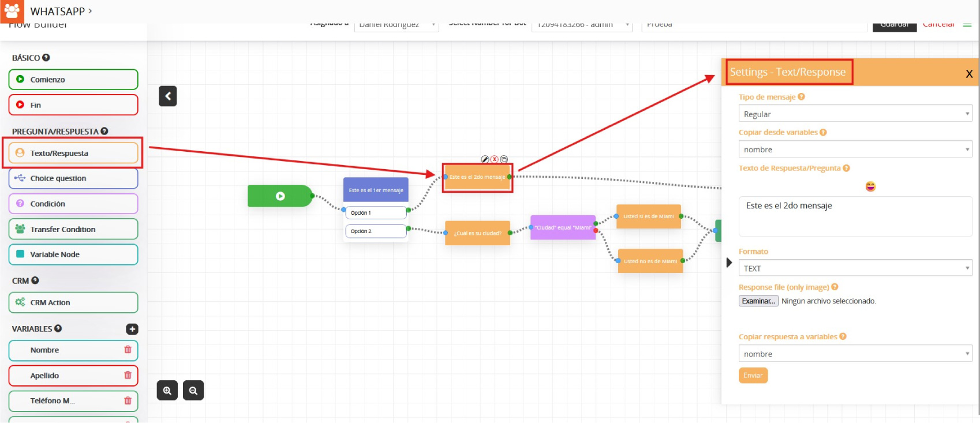The image size is (980, 423).
Task: Open the emoji picker smiley icon
Action: point(870,186)
